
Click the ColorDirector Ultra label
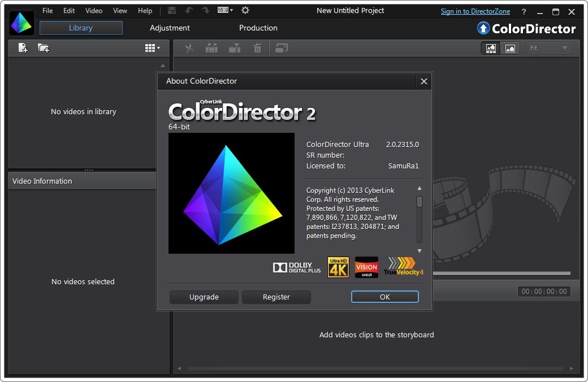tap(338, 144)
